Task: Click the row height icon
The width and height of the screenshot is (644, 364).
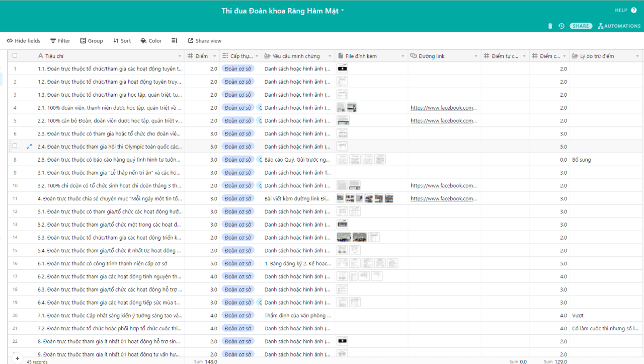Action: coord(175,41)
